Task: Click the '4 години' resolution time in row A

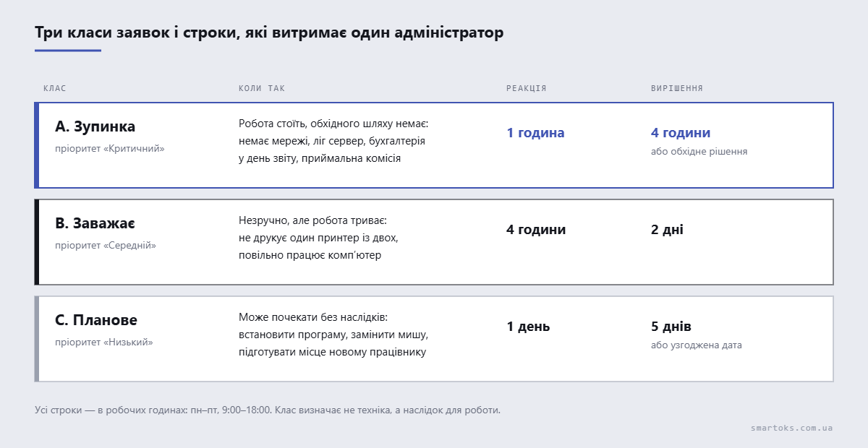Action: pos(681,133)
